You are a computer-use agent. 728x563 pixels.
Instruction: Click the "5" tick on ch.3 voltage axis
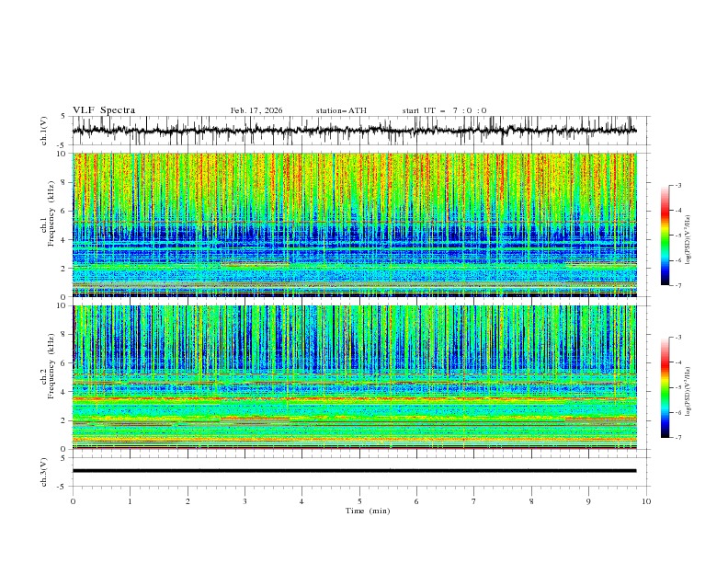[x=64, y=458]
